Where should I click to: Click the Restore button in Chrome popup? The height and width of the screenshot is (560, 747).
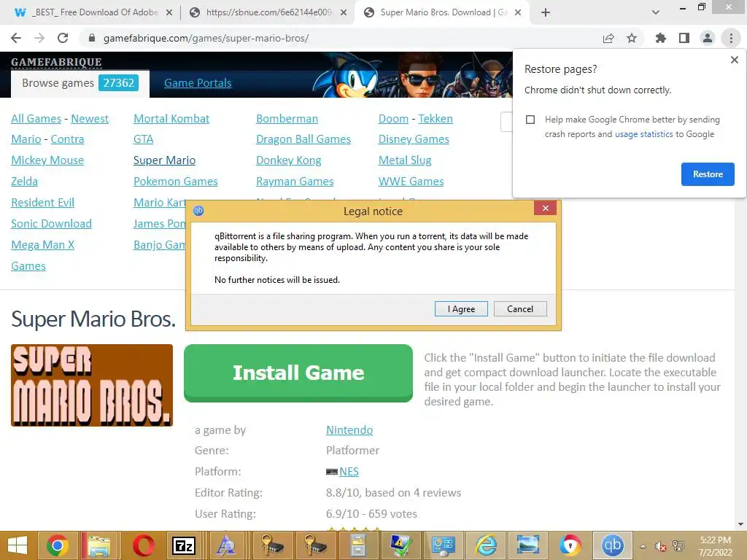(708, 174)
